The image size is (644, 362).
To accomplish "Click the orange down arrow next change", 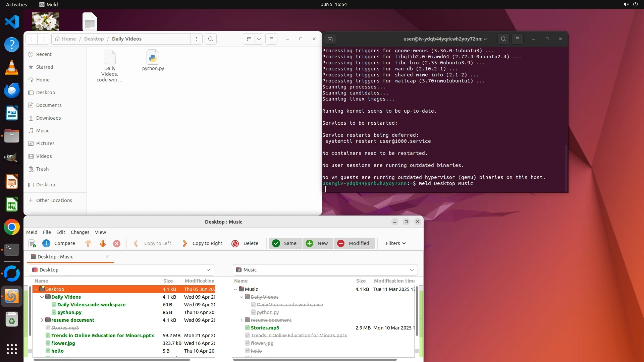I will click(103, 243).
